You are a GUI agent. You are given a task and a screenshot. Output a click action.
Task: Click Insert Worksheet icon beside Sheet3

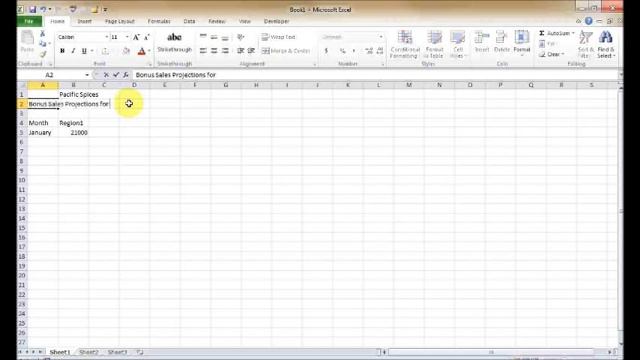click(x=140, y=352)
